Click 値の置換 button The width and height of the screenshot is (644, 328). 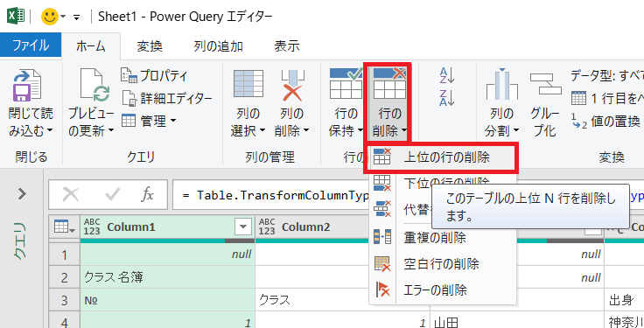(x=605, y=121)
